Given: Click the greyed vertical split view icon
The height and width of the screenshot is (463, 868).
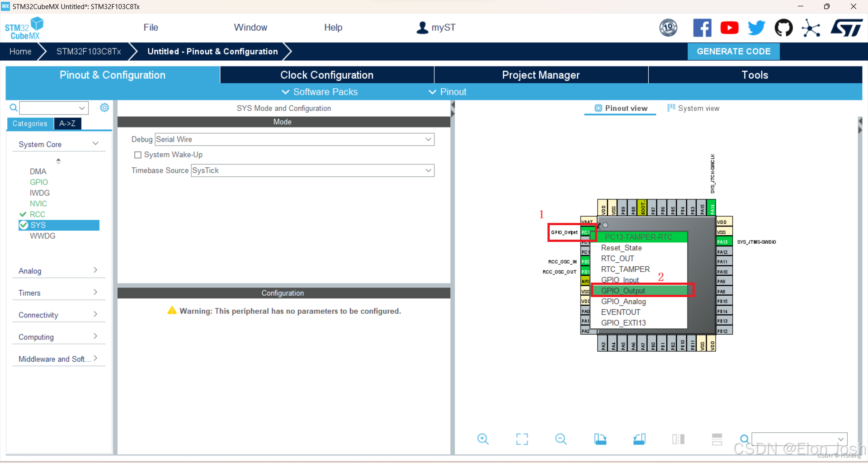Looking at the screenshot, I should tap(678, 439).
